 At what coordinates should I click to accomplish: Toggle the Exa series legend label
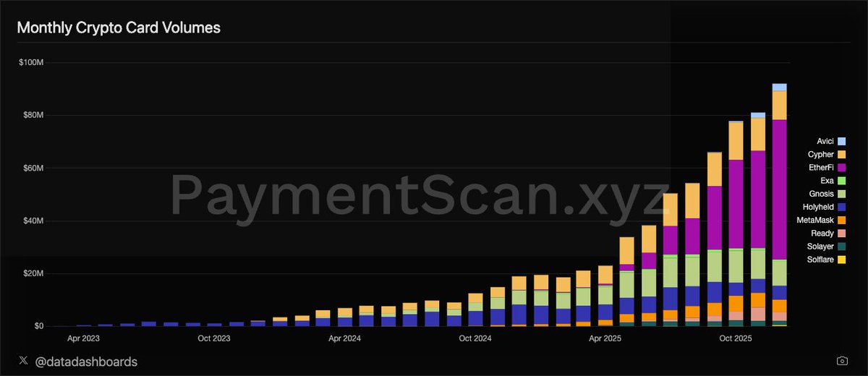pos(828,180)
